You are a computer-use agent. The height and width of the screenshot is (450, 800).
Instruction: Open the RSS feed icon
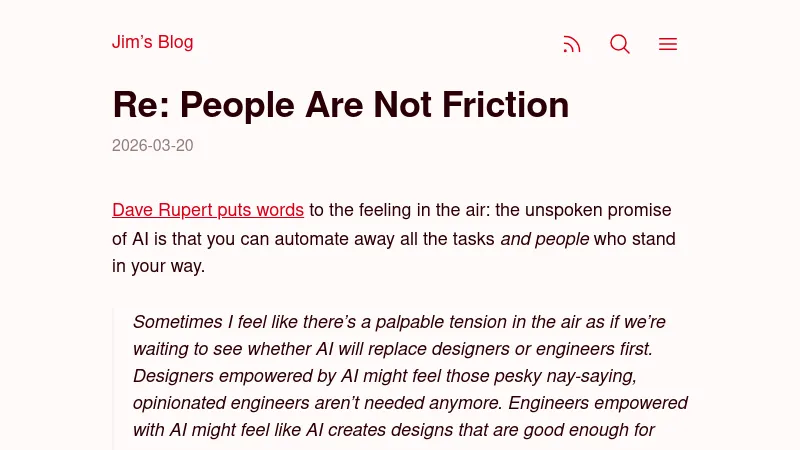click(572, 44)
